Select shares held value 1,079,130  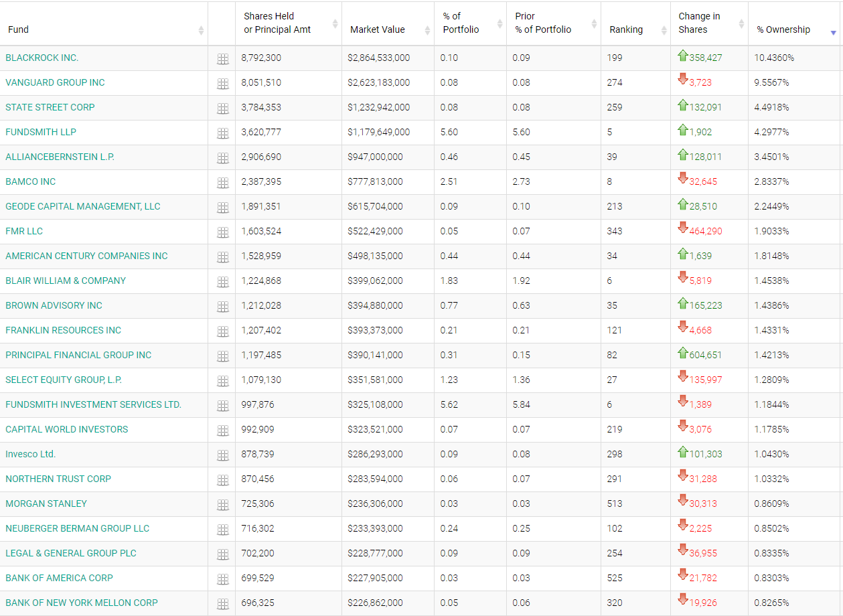click(x=262, y=380)
